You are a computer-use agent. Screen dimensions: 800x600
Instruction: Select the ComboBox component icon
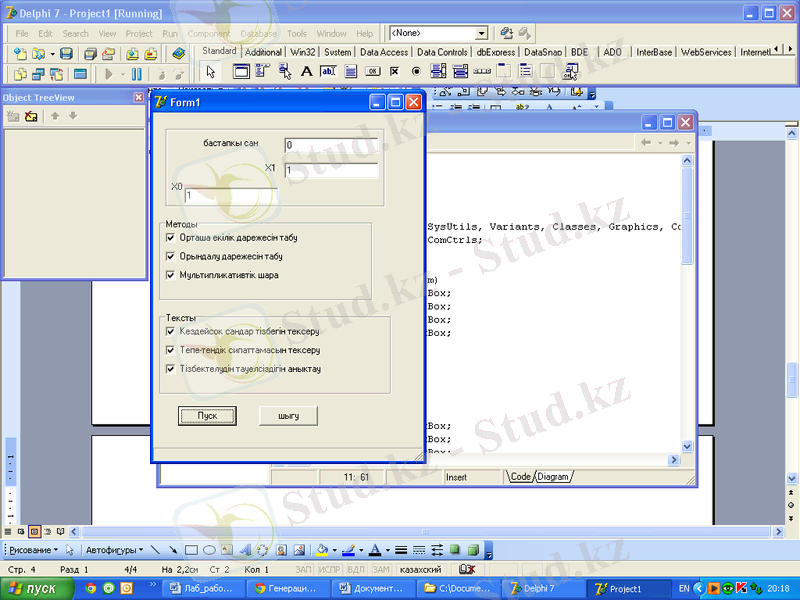pos(460,71)
